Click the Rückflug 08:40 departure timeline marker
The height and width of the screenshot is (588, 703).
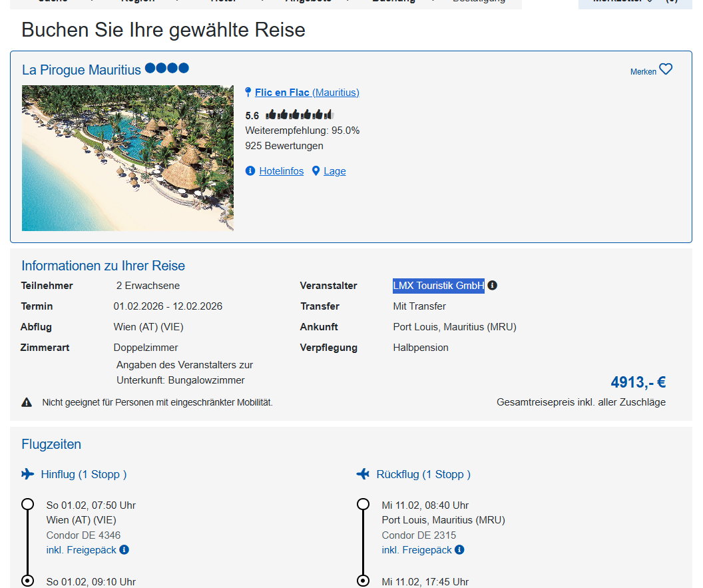tap(363, 504)
